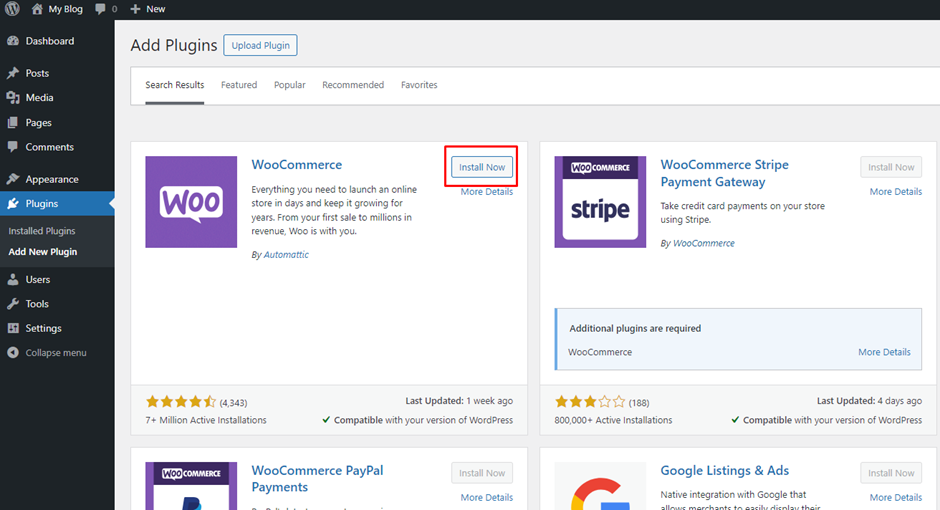Open Comments menu item
Image resolution: width=940 pixels, height=510 pixels.
(x=50, y=147)
